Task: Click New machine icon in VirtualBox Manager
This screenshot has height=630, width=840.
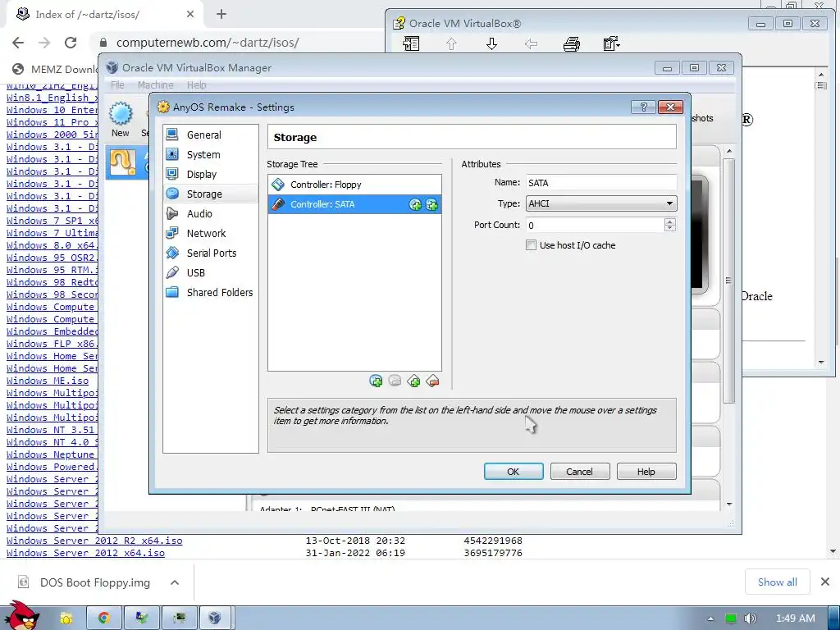Action: pyautogui.click(x=121, y=120)
